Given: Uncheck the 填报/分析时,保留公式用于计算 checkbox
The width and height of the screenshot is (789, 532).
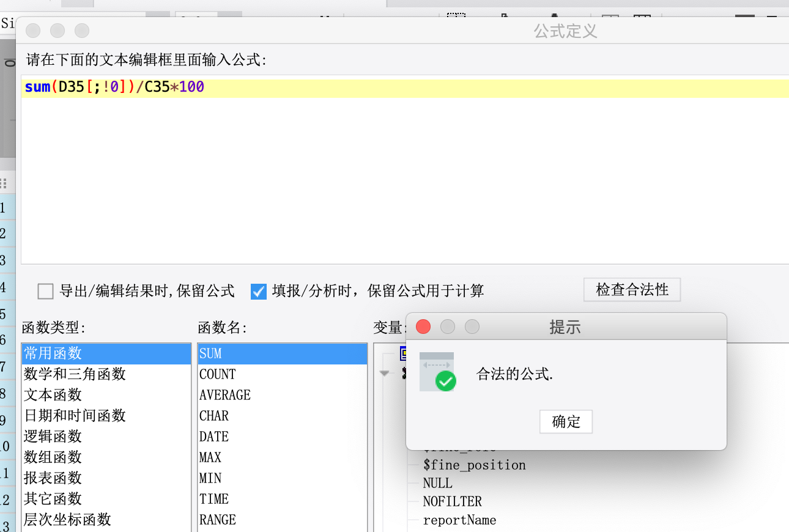Looking at the screenshot, I should 259,291.
